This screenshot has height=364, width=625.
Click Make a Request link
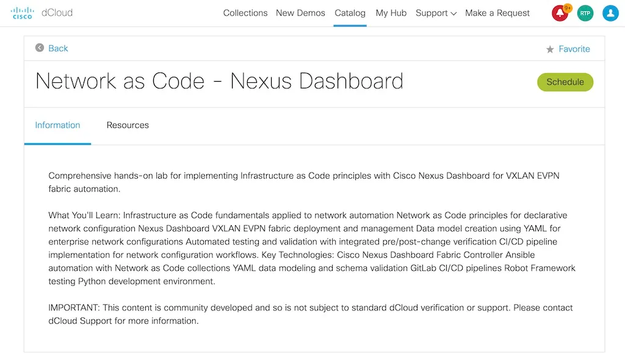(497, 13)
